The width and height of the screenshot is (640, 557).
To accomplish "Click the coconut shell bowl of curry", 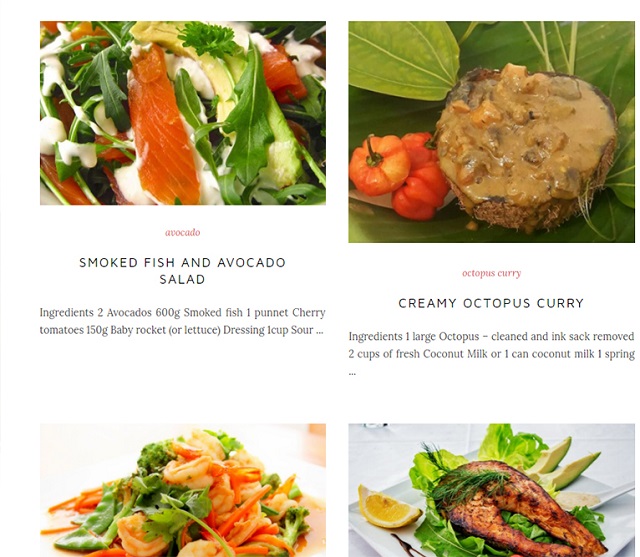I will tap(529, 149).
